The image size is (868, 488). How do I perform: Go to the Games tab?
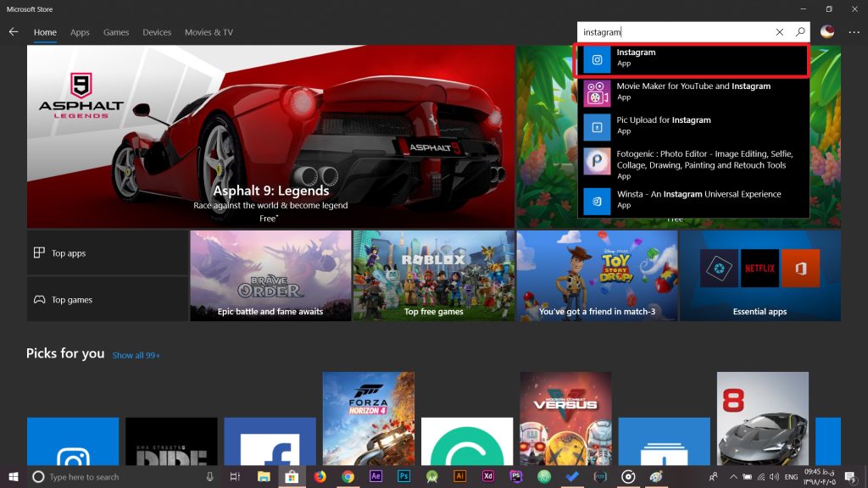point(116,32)
